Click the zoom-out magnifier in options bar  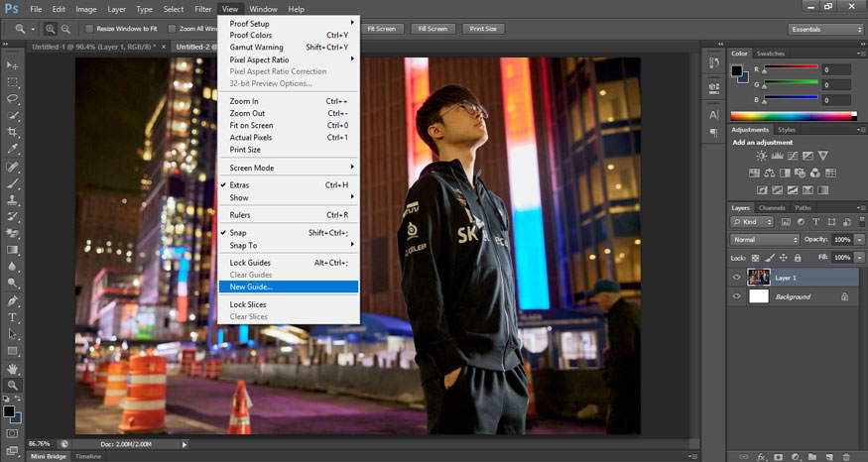65,29
